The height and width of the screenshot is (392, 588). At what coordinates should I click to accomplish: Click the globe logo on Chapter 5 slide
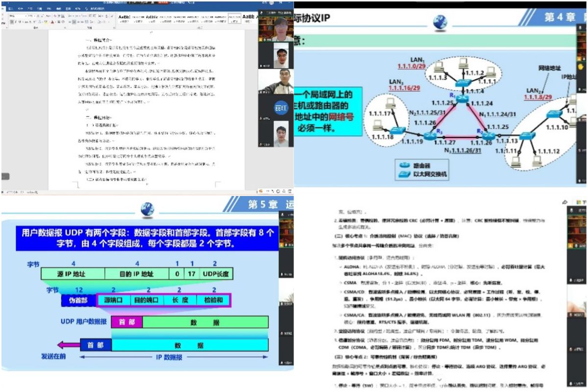147,210
